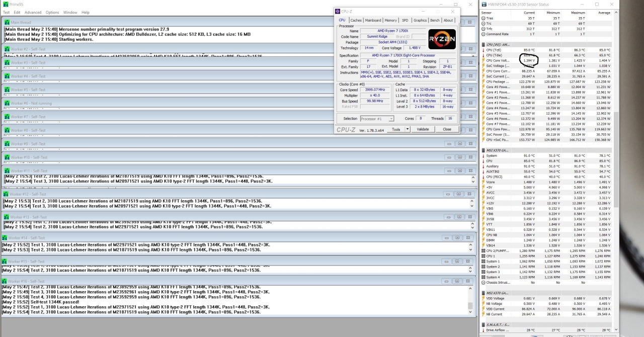This screenshot has height=337, width=644.
Task: Click the Tras clock icon in HWiNFO
Action: click(484, 18)
